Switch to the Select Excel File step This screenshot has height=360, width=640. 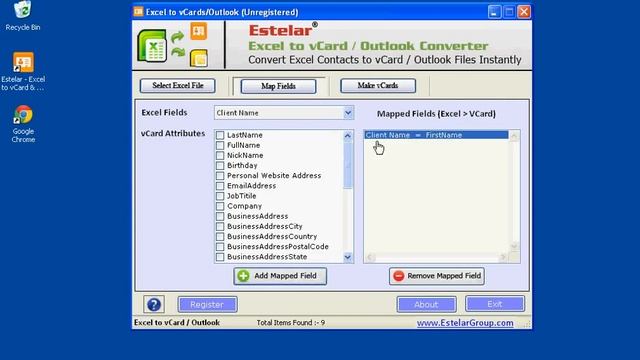pyautogui.click(x=178, y=86)
